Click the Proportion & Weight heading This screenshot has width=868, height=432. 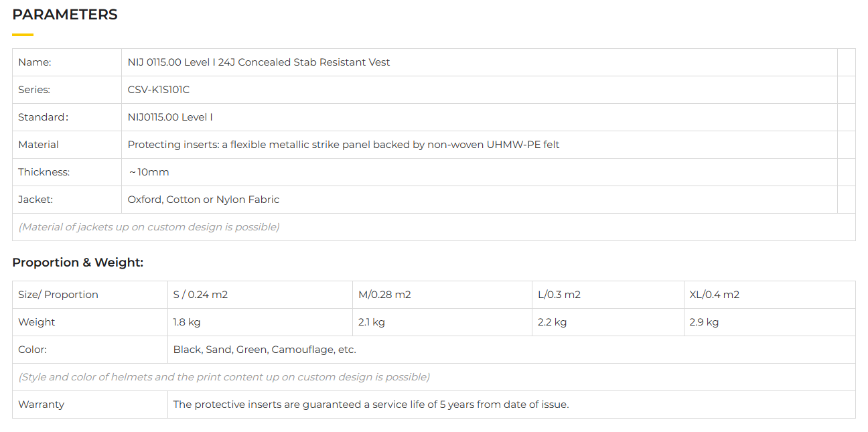[78, 263]
